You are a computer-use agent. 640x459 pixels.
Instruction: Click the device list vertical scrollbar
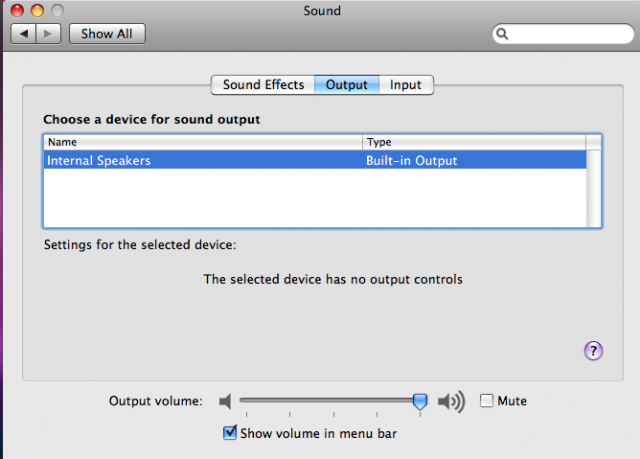pos(593,188)
